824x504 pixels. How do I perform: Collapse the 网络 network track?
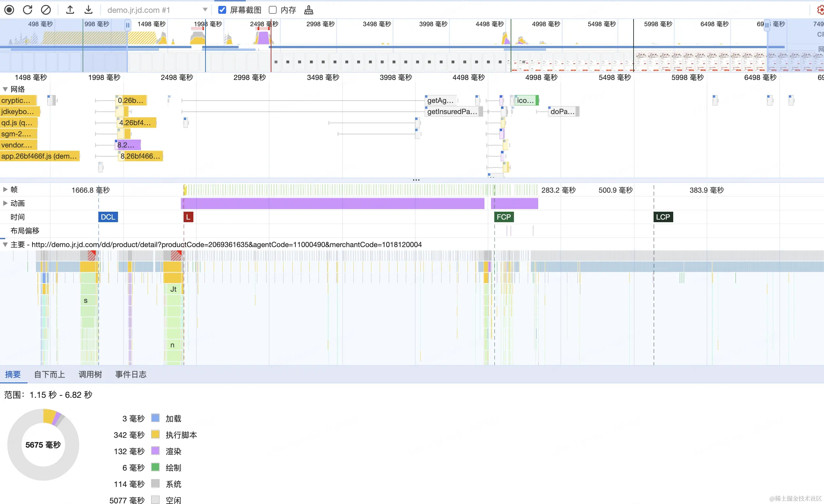(x=5, y=89)
